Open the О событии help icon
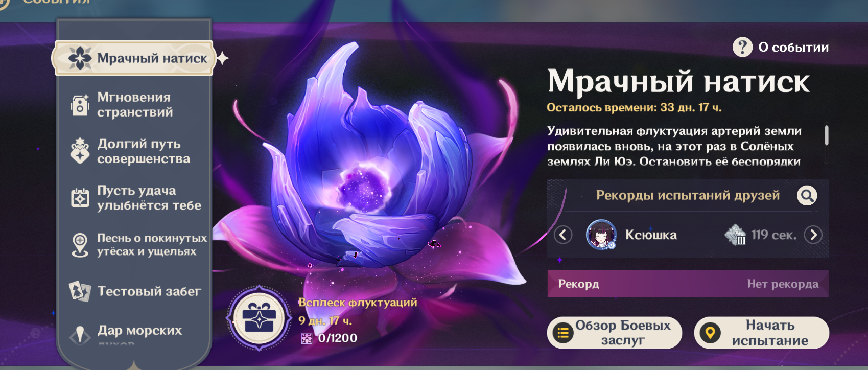 click(742, 47)
